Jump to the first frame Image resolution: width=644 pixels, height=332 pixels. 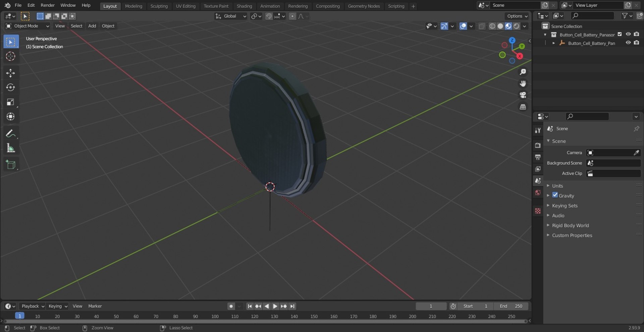point(250,306)
